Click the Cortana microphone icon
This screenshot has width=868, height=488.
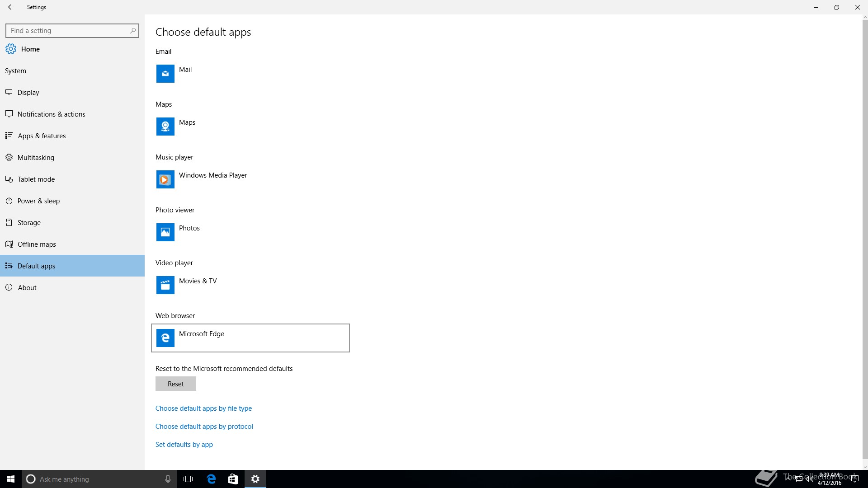168,479
